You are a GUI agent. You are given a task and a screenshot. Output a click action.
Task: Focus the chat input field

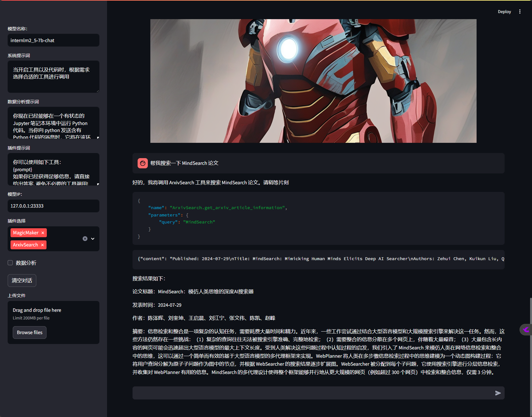313,393
